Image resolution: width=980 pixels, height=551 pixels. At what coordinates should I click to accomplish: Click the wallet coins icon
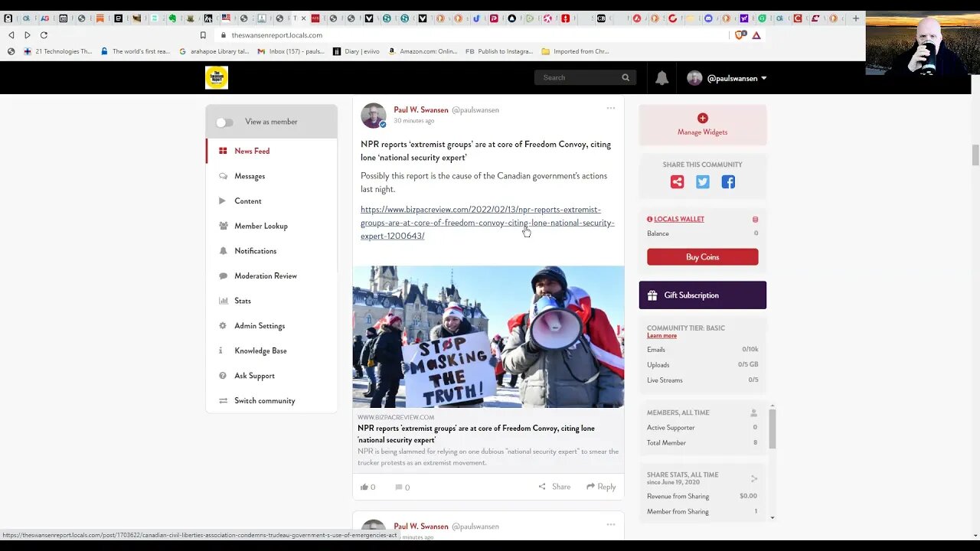pos(755,220)
